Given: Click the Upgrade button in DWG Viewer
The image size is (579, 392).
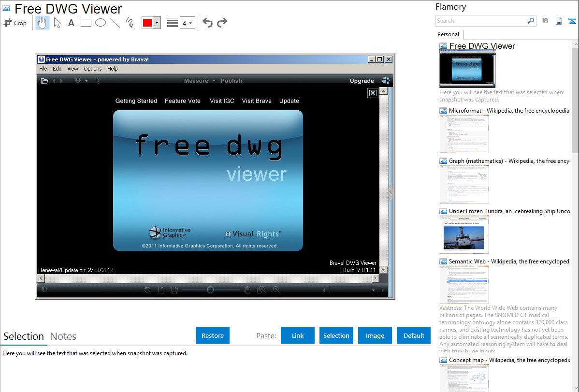Looking at the screenshot, I should (362, 81).
